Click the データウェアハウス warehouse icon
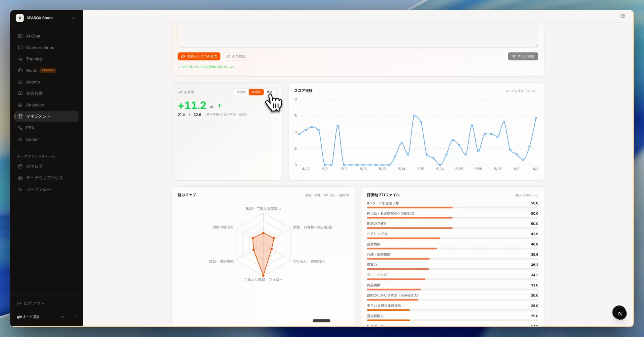The height and width of the screenshot is (337, 644). (x=20, y=178)
